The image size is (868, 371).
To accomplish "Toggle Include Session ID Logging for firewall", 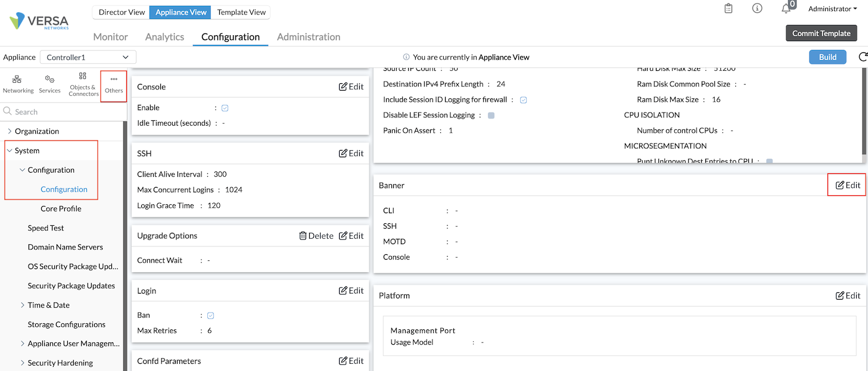I will 523,99.
